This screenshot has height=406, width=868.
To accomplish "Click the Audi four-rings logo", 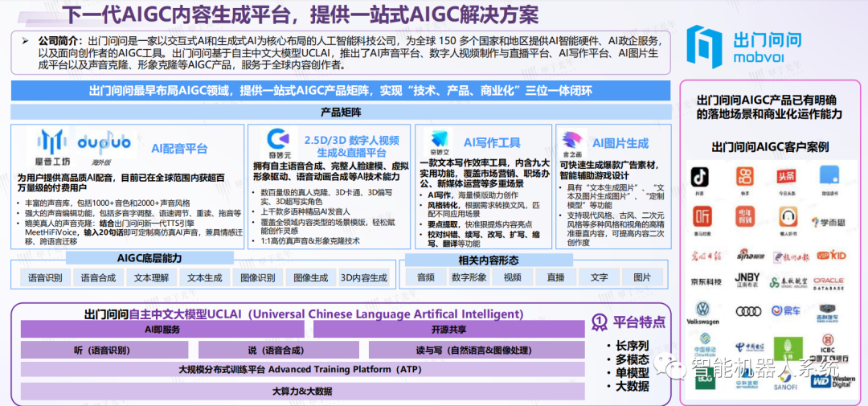I will point(748,311).
